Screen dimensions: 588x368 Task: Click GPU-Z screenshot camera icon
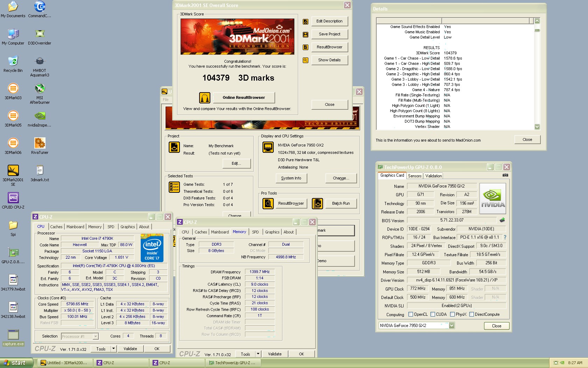(505, 175)
